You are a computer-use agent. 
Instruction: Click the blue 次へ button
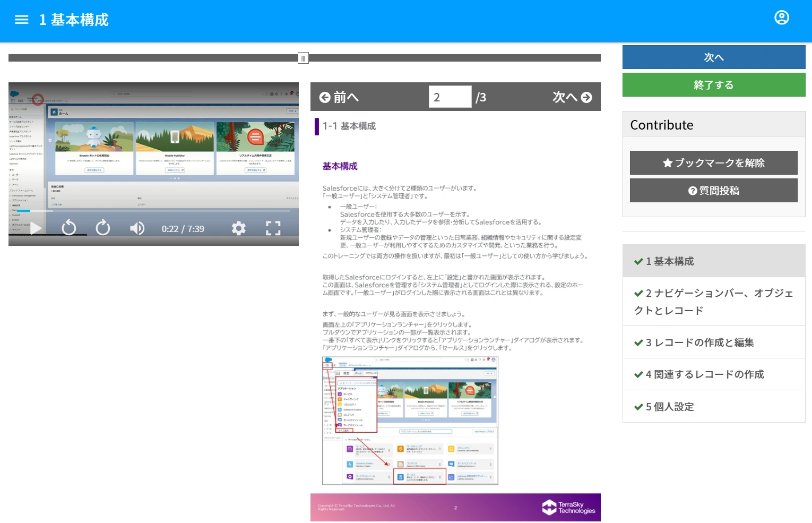point(714,57)
